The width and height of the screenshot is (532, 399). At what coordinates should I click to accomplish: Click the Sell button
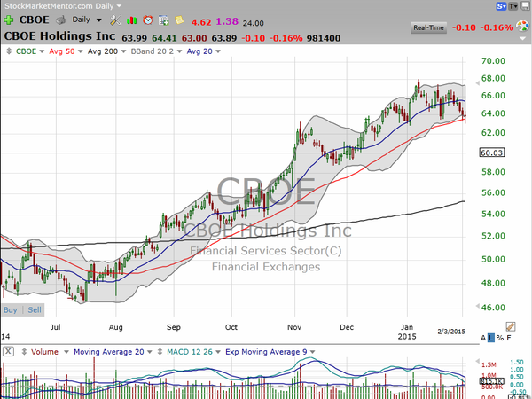35,309
